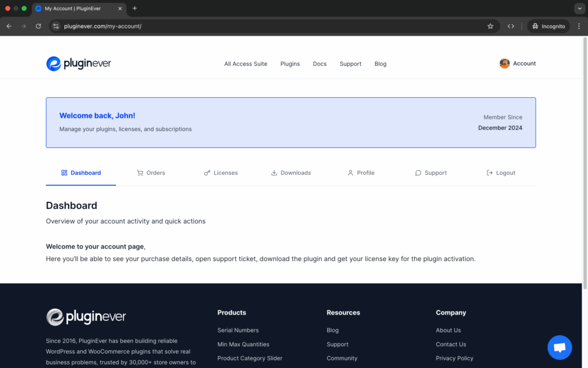The width and height of the screenshot is (588, 368).
Task: Open the footer Community link
Action: (x=342, y=358)
